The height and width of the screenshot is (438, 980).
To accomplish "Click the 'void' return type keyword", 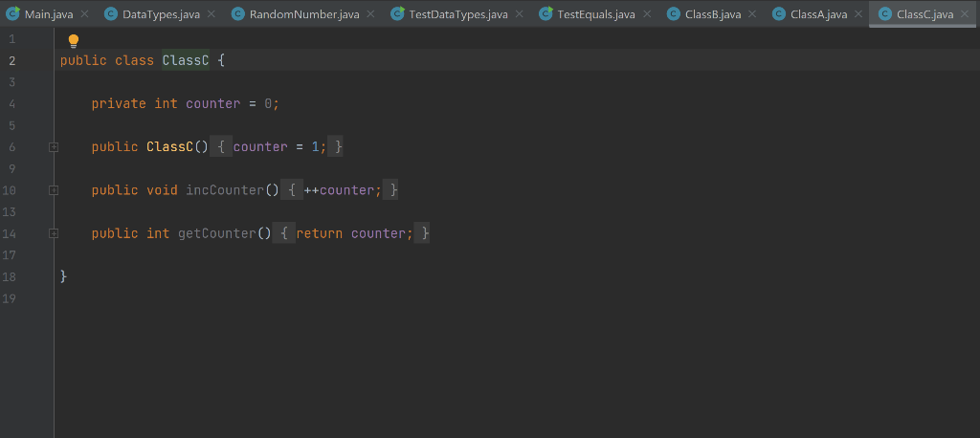I will pyautogui.click(x=162, y=190).
